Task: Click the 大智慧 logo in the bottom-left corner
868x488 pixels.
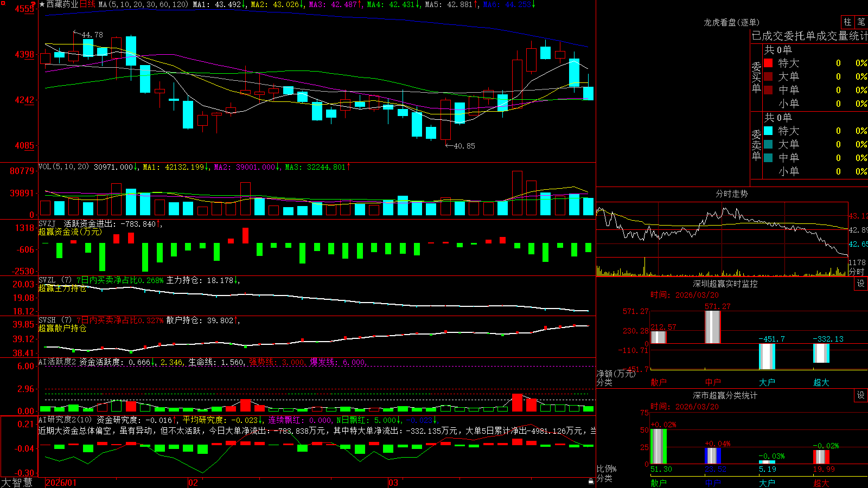Action: coord(17,482)
